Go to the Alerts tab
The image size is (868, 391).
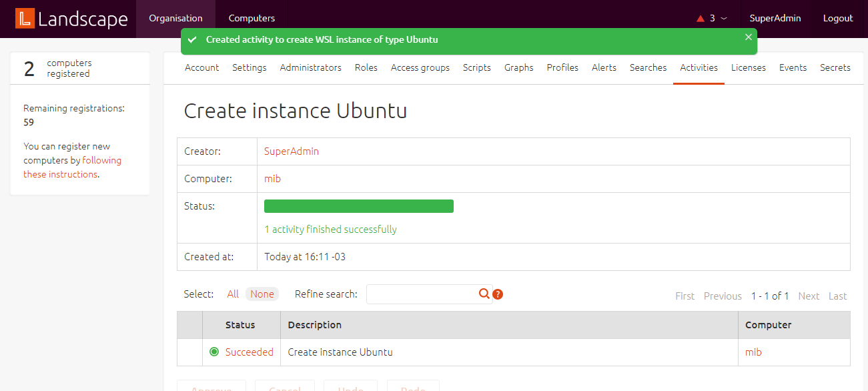click(x=604, y=67)
